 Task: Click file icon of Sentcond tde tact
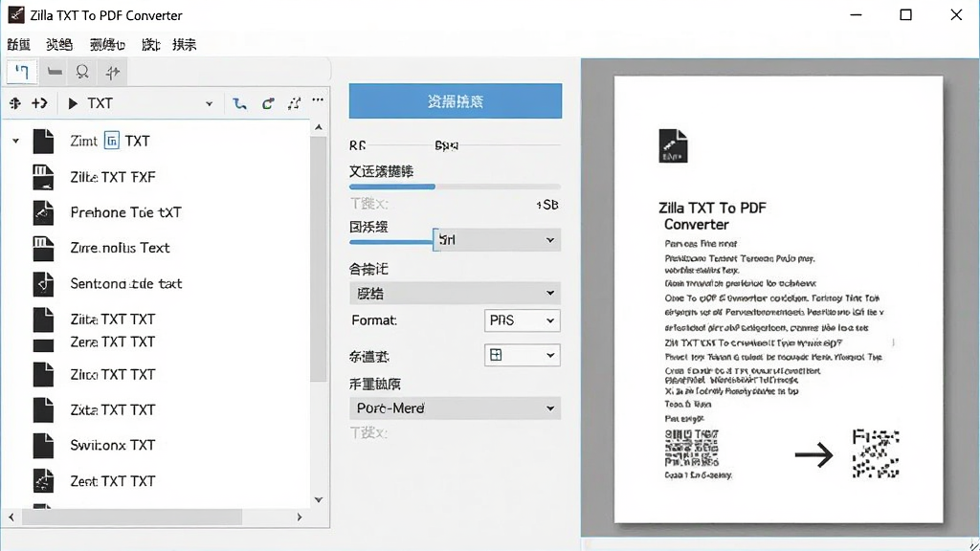click(x=43, y=283)
